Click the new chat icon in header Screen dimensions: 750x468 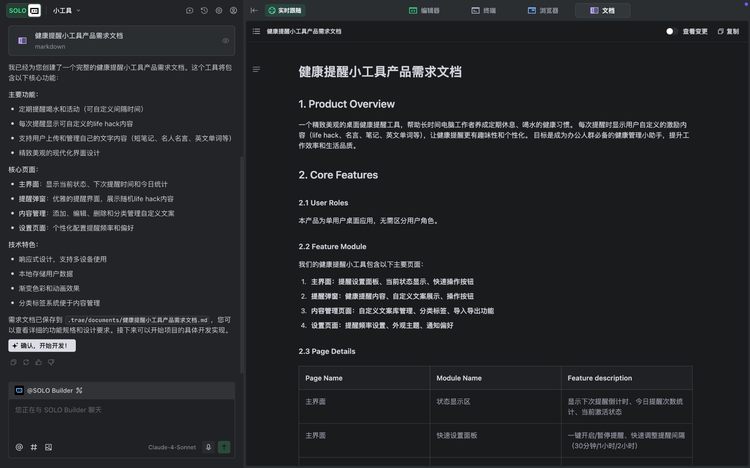tap(190, 10)
